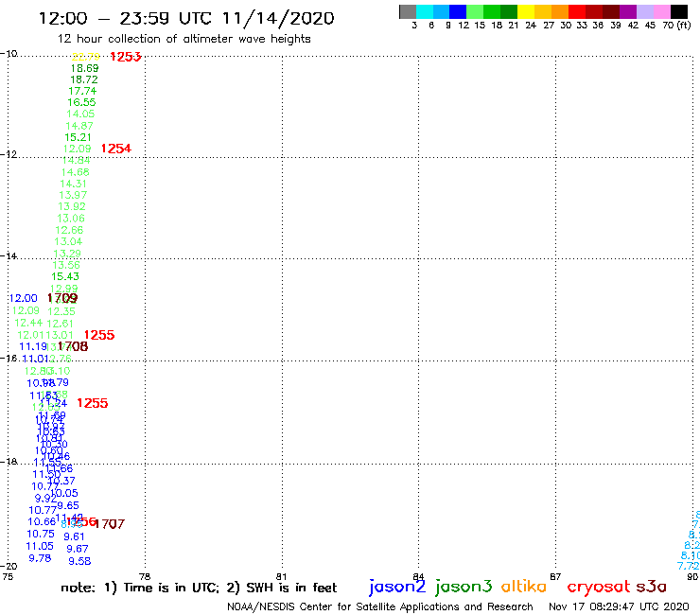The height and width of the screenshot is (615, 700).
Task: Click the s3a satellite legend label
Action: (651, 587)
